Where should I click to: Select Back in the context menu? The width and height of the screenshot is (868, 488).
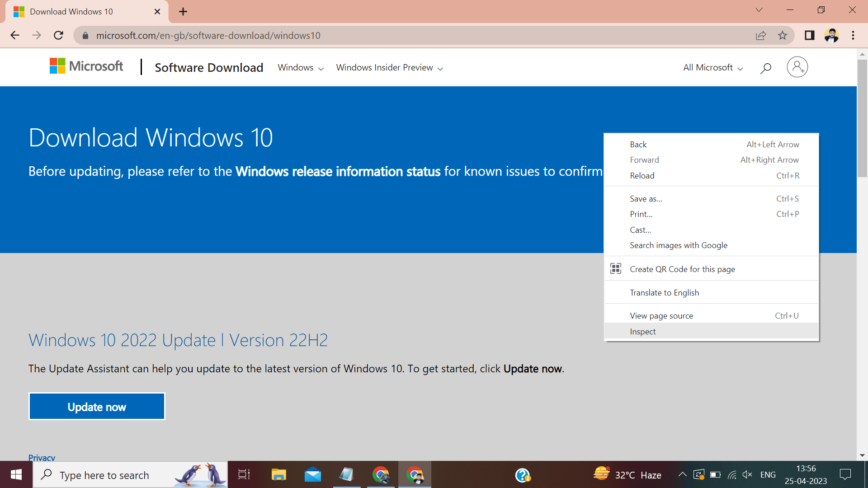711,145
